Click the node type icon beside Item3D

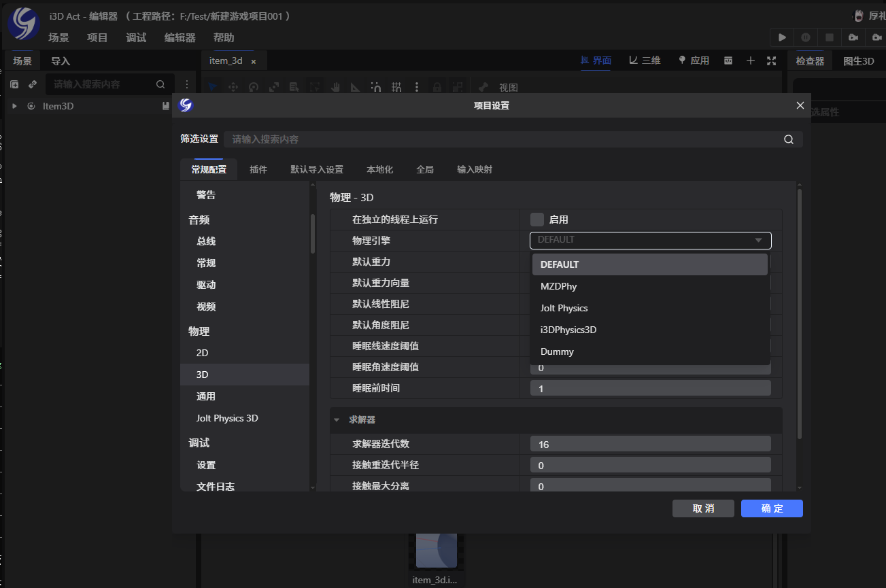[x=31, y=106]
